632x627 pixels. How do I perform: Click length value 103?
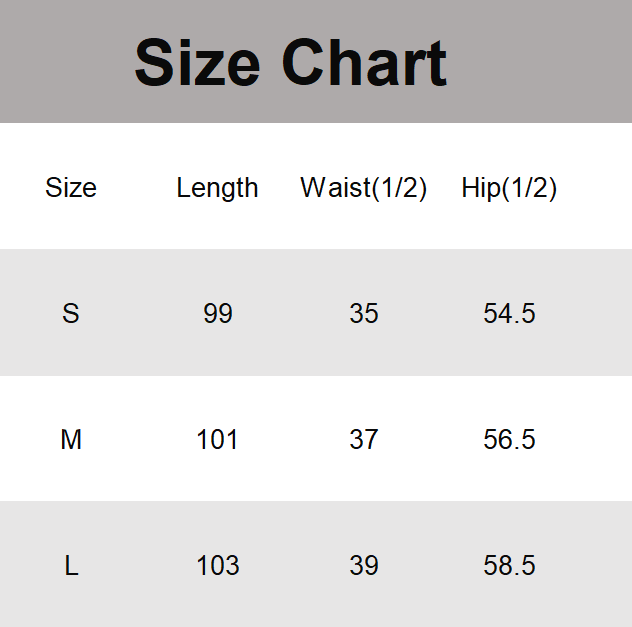(217, 566)
